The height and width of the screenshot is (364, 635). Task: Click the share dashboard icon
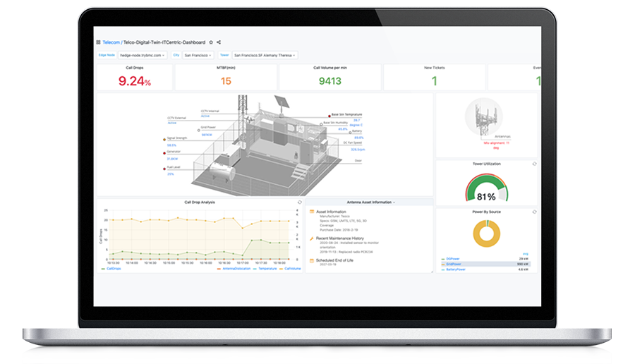click(219, 42)
